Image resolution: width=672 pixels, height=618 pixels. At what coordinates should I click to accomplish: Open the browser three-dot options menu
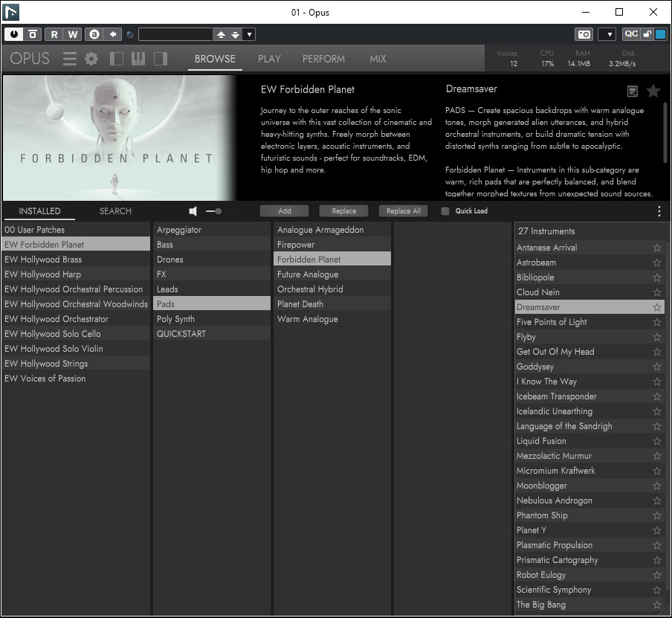tap(659, 211)
